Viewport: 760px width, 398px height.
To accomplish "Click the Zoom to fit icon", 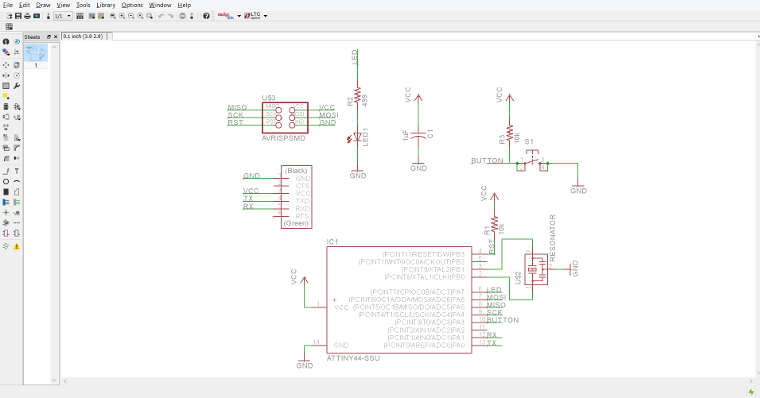I will (113, 16).
